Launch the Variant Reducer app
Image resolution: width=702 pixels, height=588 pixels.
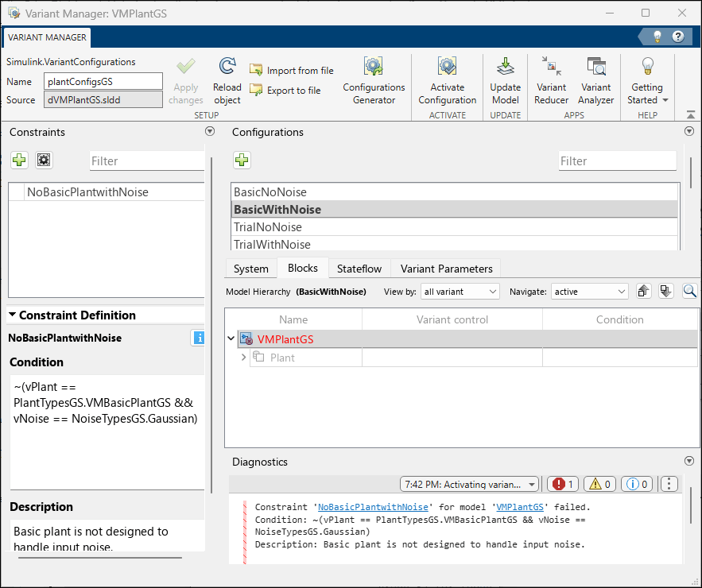click(x=551, y=81)
